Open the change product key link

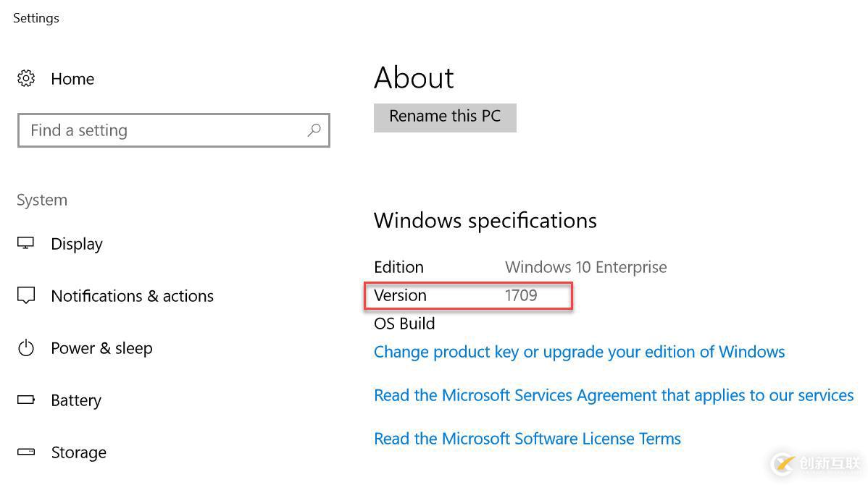click(579, 352)
